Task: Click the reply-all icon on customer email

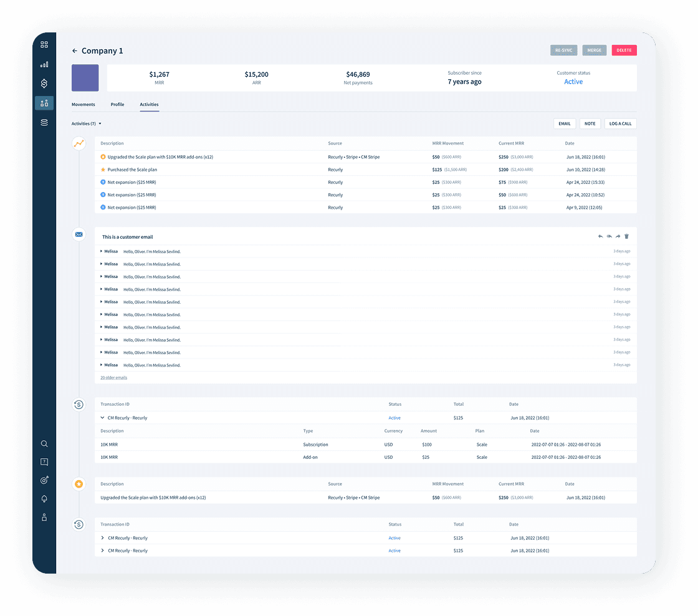Action: pyautogui.click(x=610, y=236)
